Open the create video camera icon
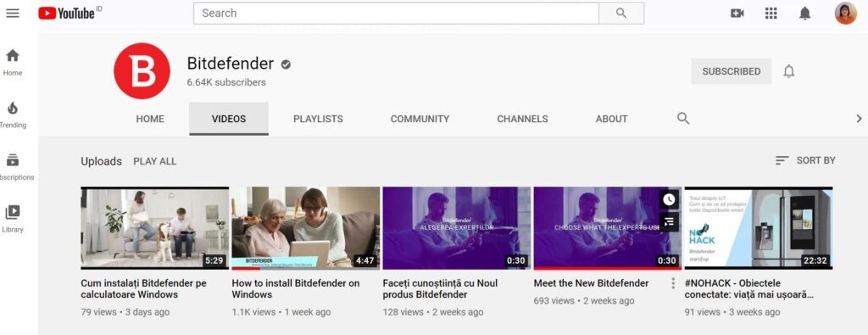Screen dimensions: 868x335 [737, 14]
